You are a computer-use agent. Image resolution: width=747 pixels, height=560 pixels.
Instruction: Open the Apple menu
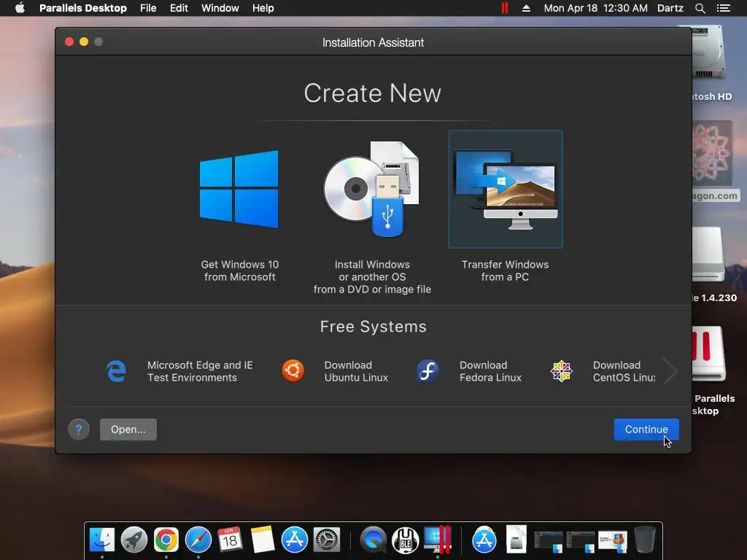coord(20,8)
